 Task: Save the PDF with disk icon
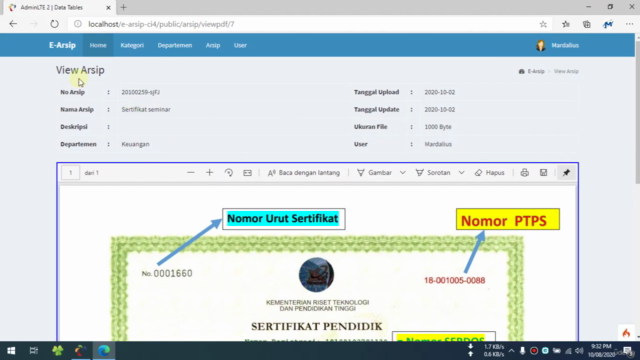(543, 173)
